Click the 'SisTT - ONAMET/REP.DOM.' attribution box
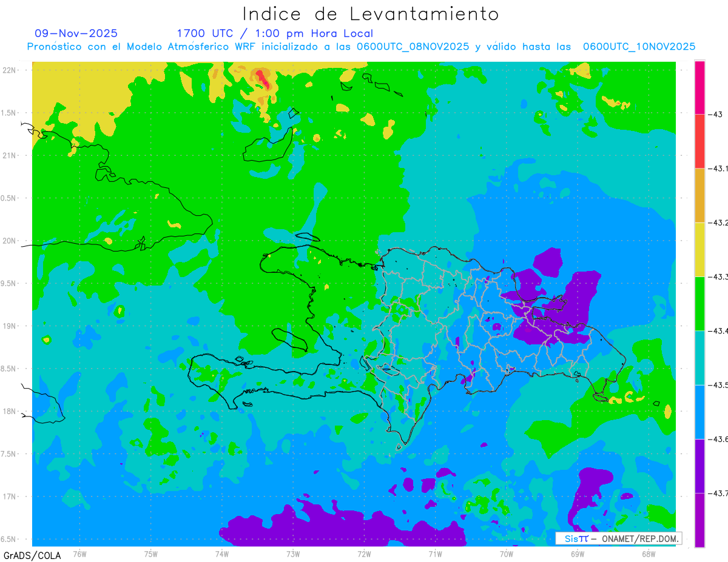Screen dimensions: 728x562 [x=618, y=538]
